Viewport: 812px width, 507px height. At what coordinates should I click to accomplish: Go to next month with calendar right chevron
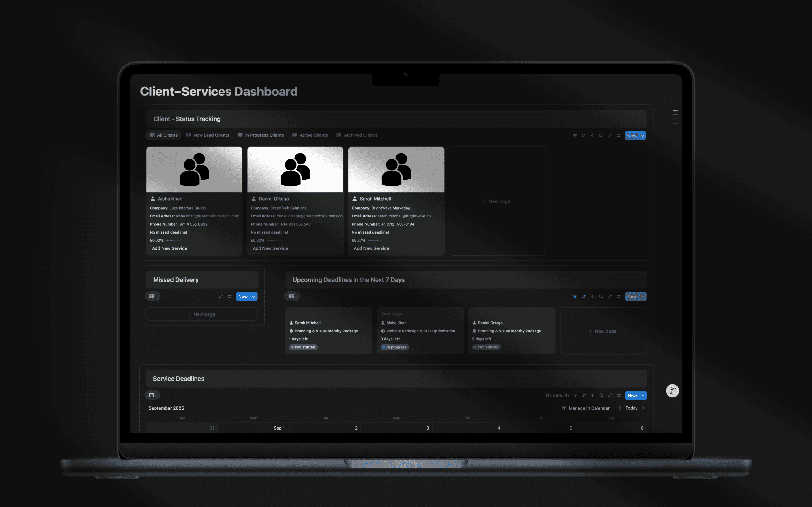[643, 408]
